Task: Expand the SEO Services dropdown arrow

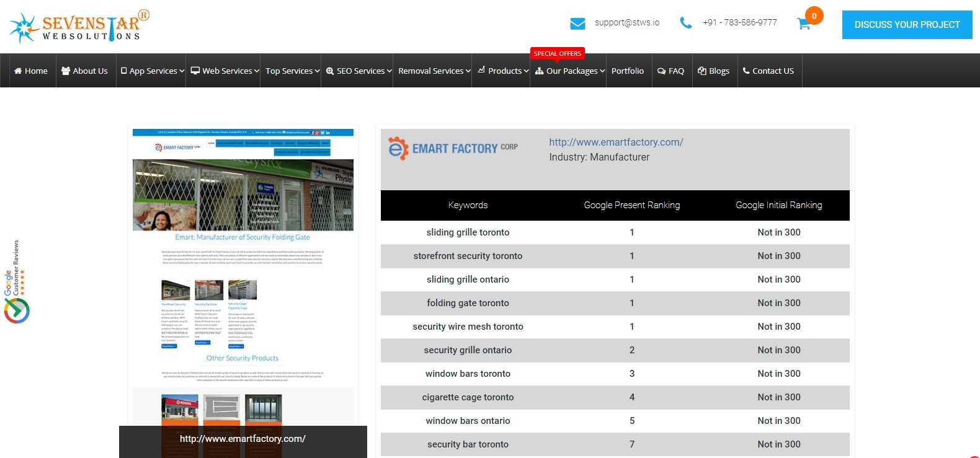Action: (389, 71)
